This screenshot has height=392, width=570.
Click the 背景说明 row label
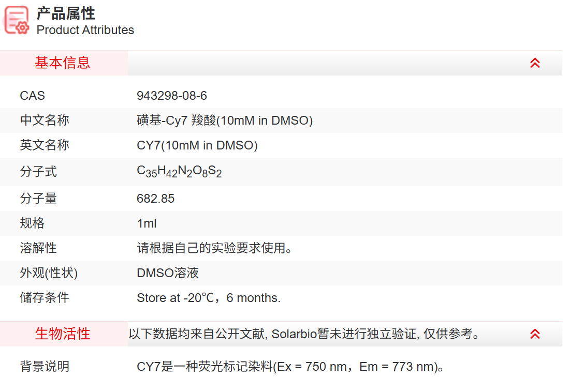click(x=45, y=367)
